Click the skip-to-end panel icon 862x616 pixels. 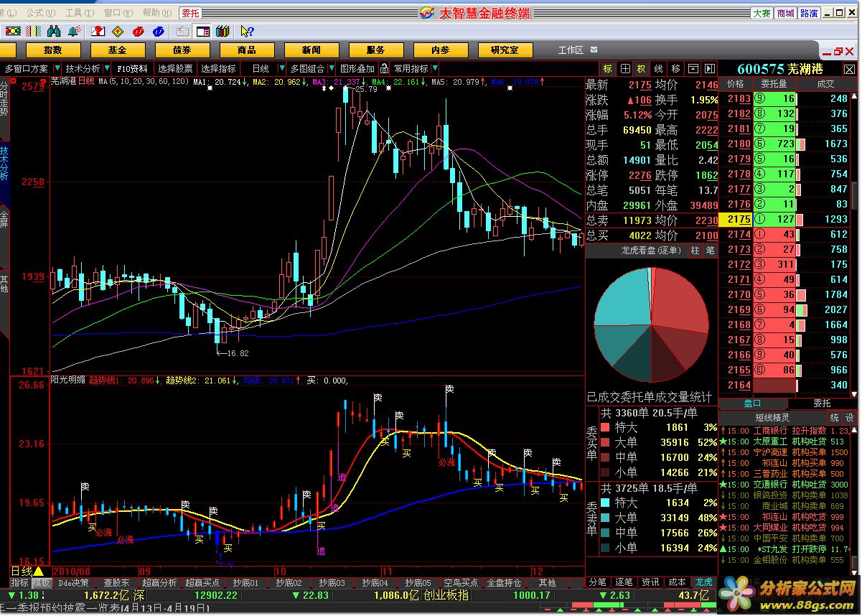pyautogui.click(x=709, y=69)
